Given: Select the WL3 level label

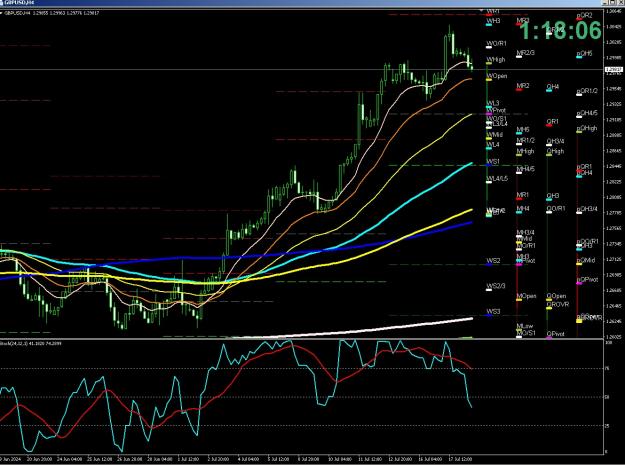Looking at the screenshot, I should tap(493, 104).
